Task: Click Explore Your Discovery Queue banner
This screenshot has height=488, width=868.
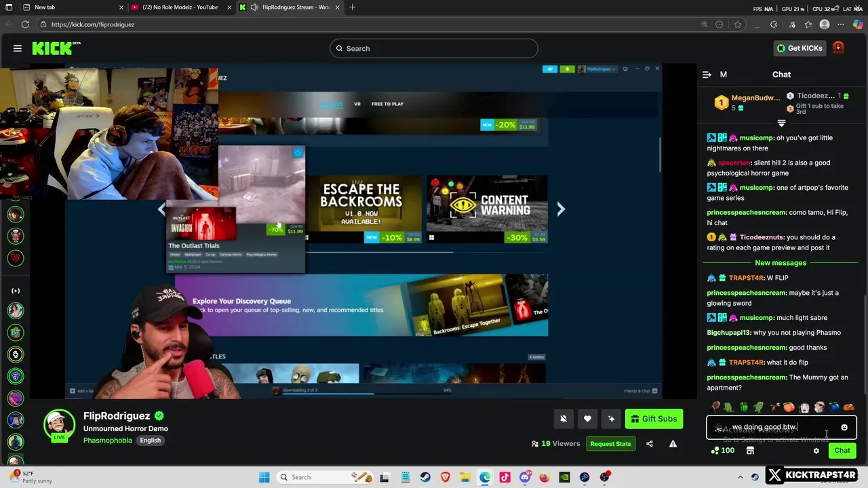Action: pos(361,305)
